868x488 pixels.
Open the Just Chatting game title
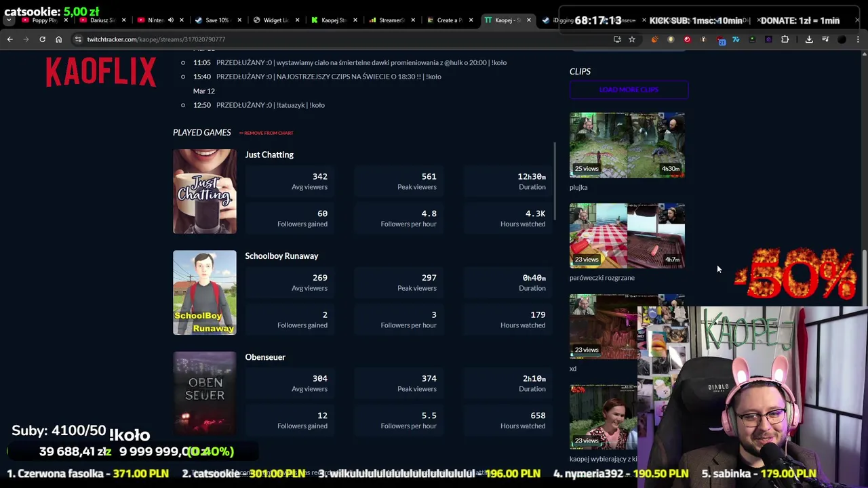[x=269, y=155]
